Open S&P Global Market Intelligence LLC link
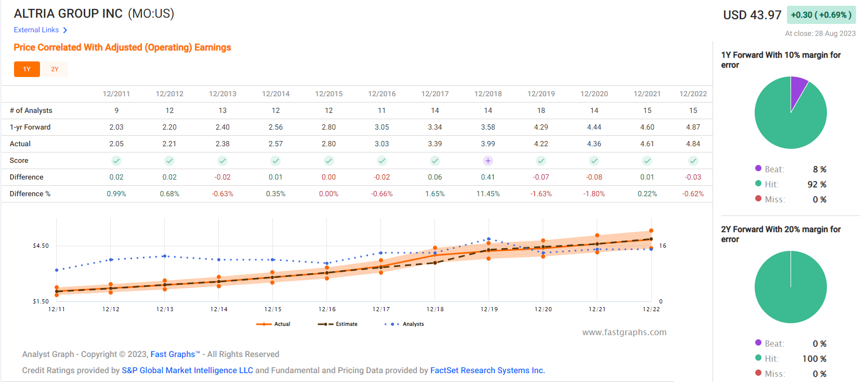The width and height of the screenshot is (868, 382). 187,371
